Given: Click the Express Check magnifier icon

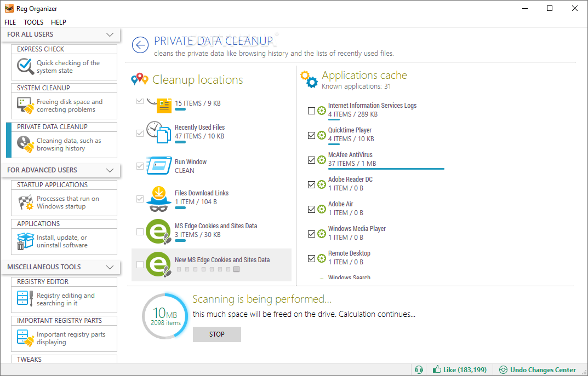Looking at the screenshot, I should coord(26,67).
